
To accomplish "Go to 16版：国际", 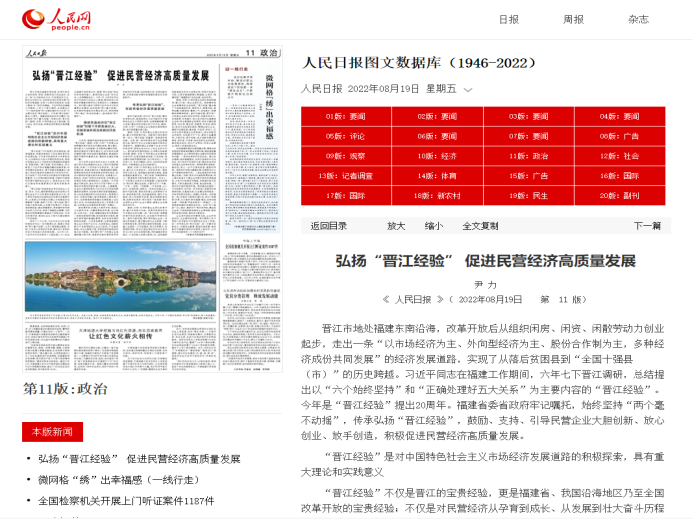I will tap(620, 176).
